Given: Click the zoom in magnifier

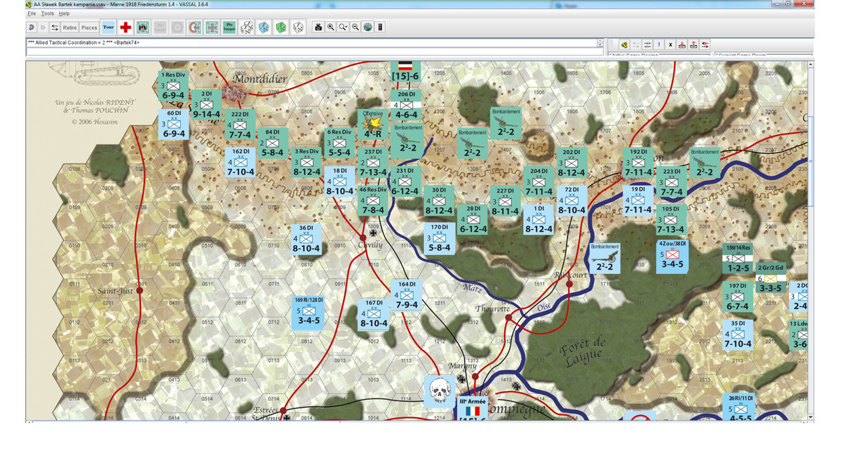Looking at the screenshot, I should (x=330, y=27).
